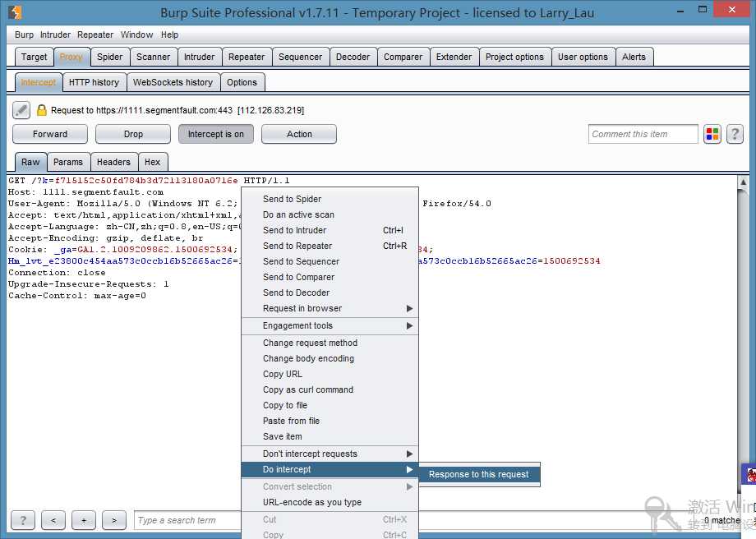756x539 pixels.
Task: Open the HTTP history sub-tab
Action: click(x=94, y=82)
